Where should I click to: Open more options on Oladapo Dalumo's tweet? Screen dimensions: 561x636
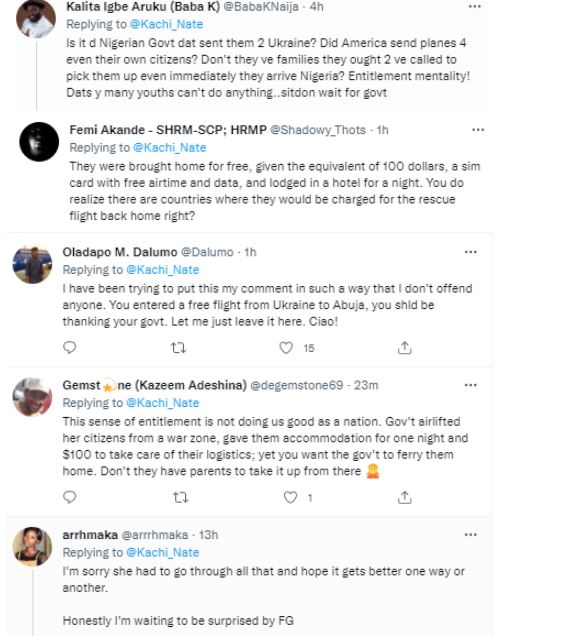[x=471, y=252]
